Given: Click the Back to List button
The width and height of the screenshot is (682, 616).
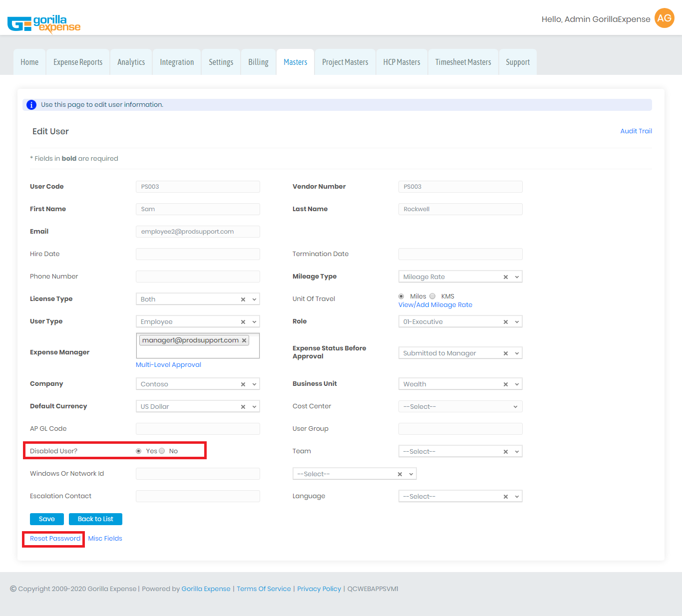Looking at the screenshot, I should [x=95, y=519].
